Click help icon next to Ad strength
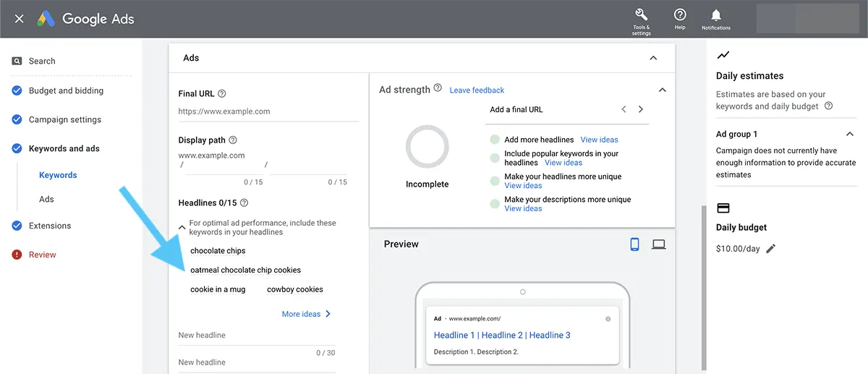 (438, 89)
